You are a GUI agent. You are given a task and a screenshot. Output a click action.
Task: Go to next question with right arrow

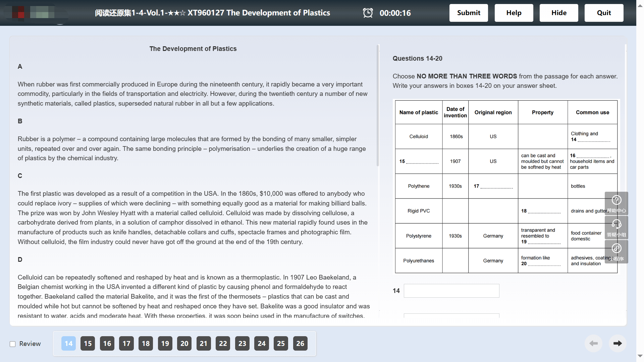point(618,343)
